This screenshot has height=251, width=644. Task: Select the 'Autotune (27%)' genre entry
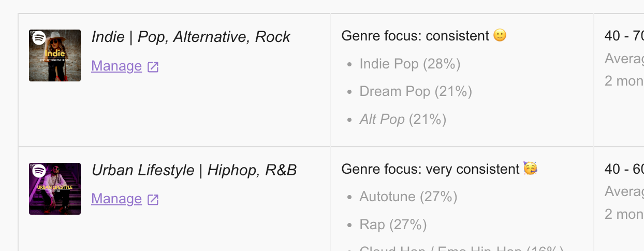coord(408,197)
